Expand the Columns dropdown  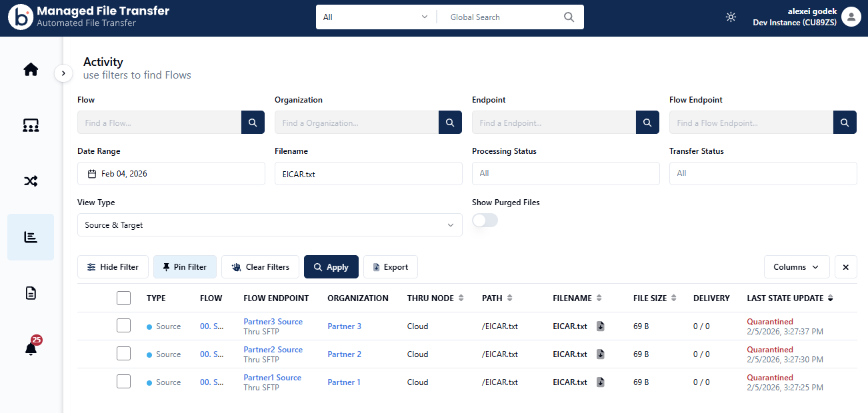coord(796,267)
